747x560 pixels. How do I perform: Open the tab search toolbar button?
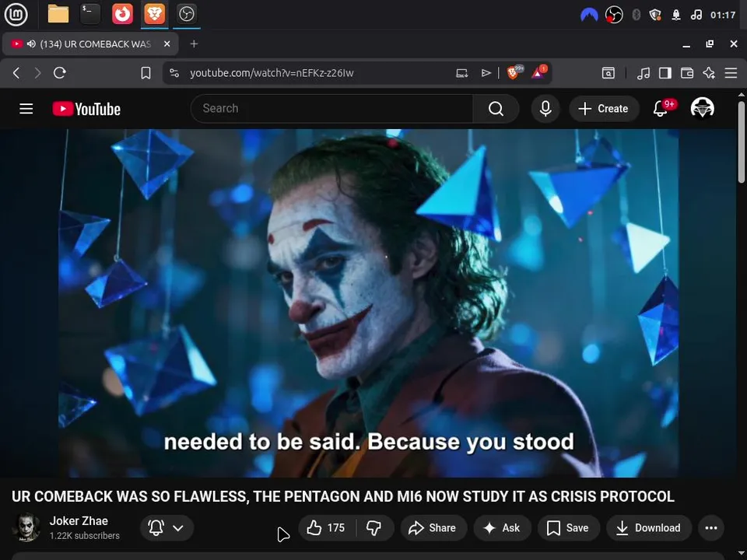[608, 73]
